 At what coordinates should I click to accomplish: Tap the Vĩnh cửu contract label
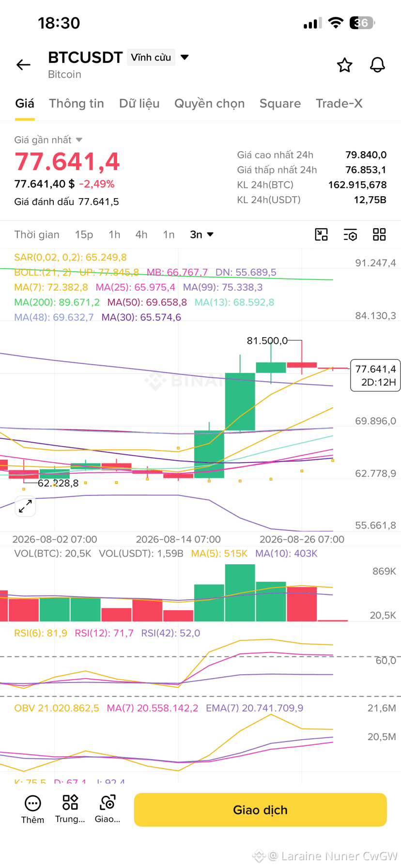[151, 57]
